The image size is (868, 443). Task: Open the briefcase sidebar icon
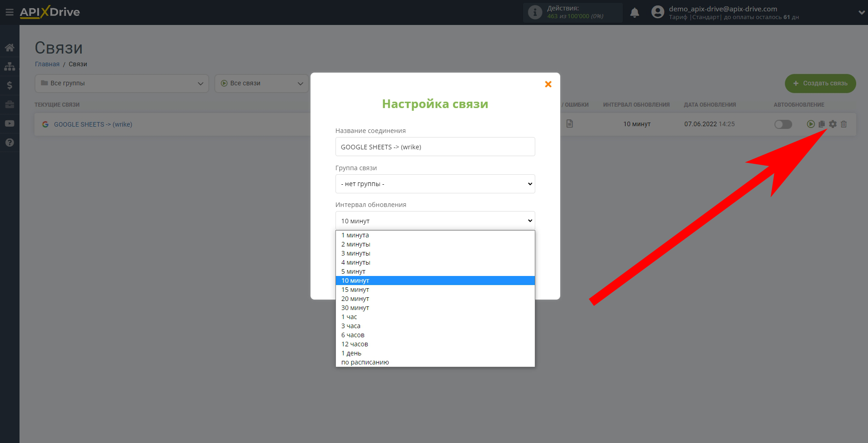click(10, 104)
